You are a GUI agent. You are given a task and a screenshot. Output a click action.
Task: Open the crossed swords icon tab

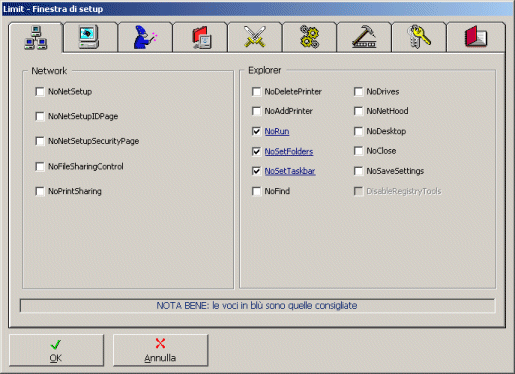point(255,37)
